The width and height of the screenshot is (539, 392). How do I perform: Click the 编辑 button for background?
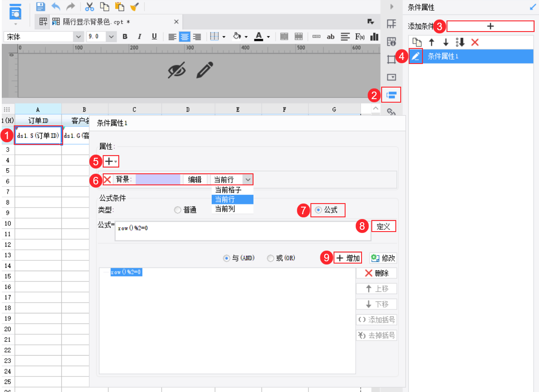[x=195, y=180]
